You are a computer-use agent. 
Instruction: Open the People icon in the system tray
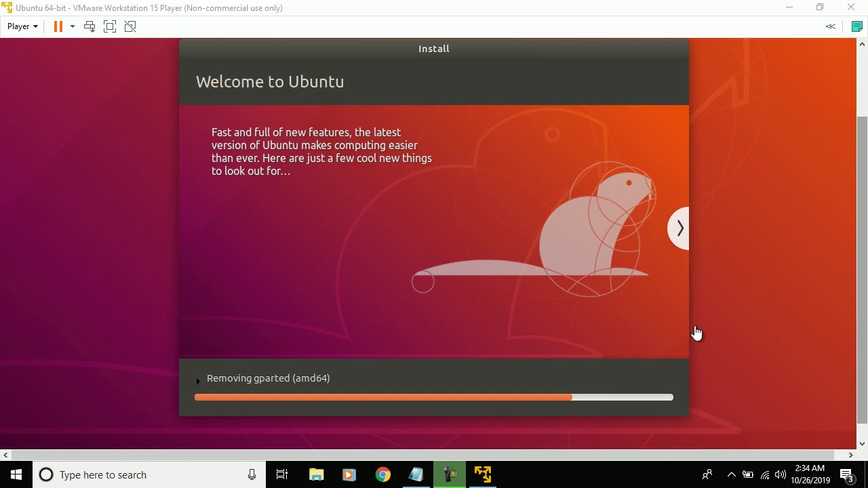tap(707, 474)
